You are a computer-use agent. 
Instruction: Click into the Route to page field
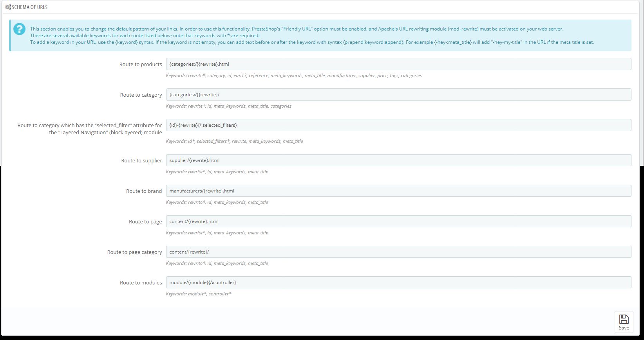pos(398,221)
